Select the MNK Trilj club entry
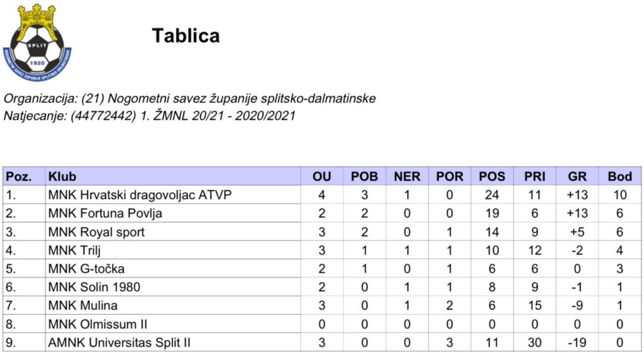 click(x=75, y=250)
